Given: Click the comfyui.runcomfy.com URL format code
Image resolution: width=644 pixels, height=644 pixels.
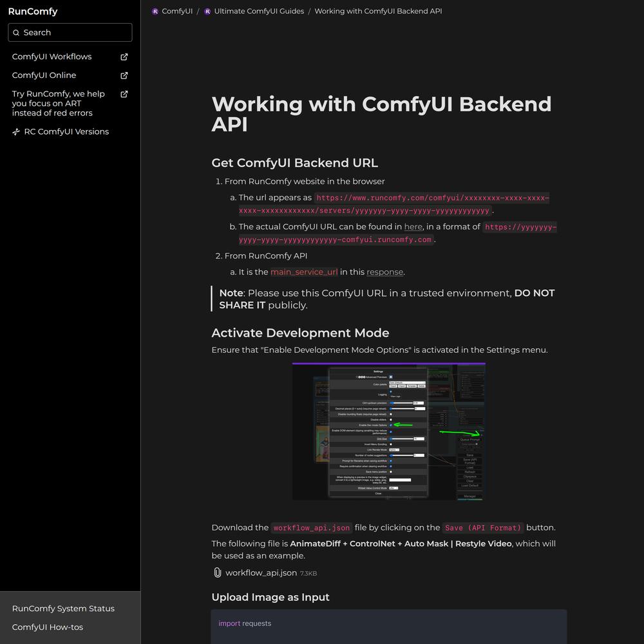Looking at the screenshot, I should click(397, 233).
